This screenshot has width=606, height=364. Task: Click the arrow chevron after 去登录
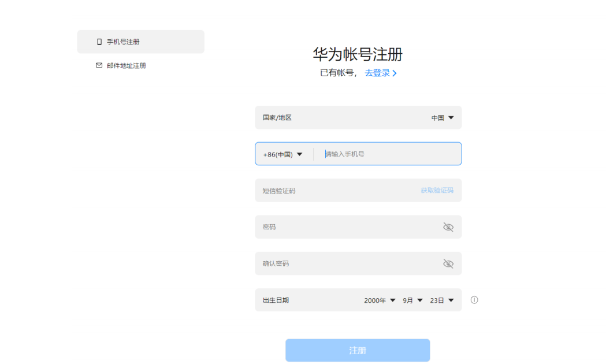(x=395, y=73)
